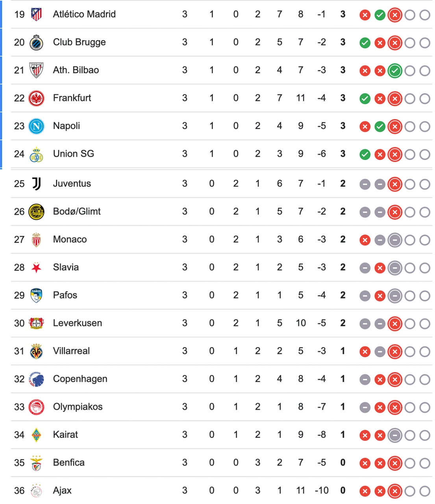Open the Frankfurt team page link
This screenshot has width=435, height=504.
pyautogui.click(x=72, y=98)
